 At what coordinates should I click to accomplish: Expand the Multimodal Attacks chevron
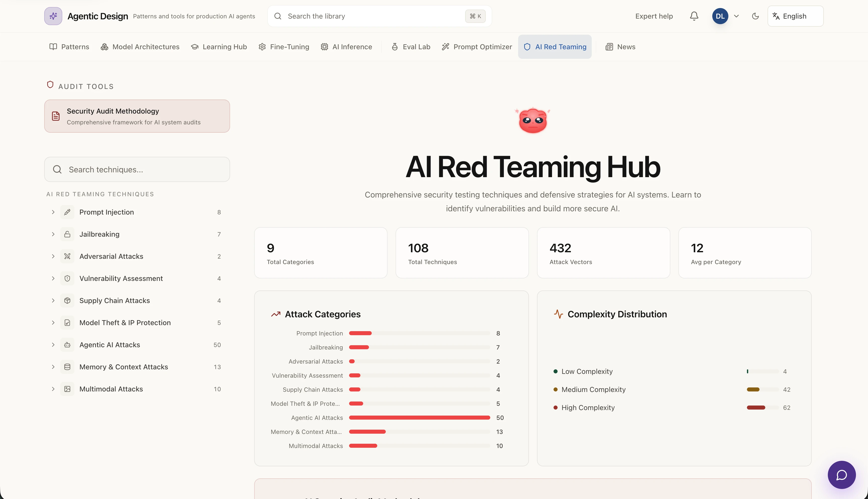coord(53,389)
